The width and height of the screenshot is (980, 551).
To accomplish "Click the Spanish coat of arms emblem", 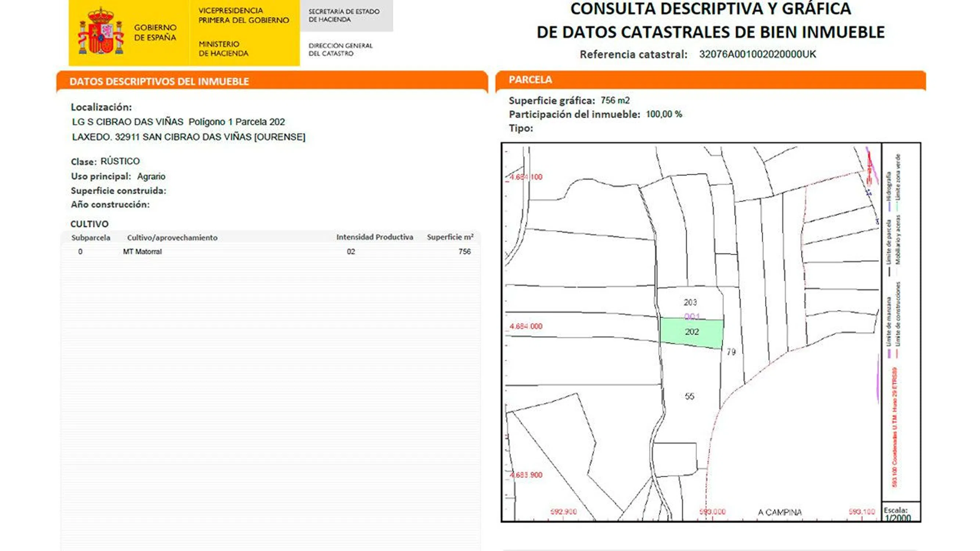I will pyautogui.click(x=101, y=32).
